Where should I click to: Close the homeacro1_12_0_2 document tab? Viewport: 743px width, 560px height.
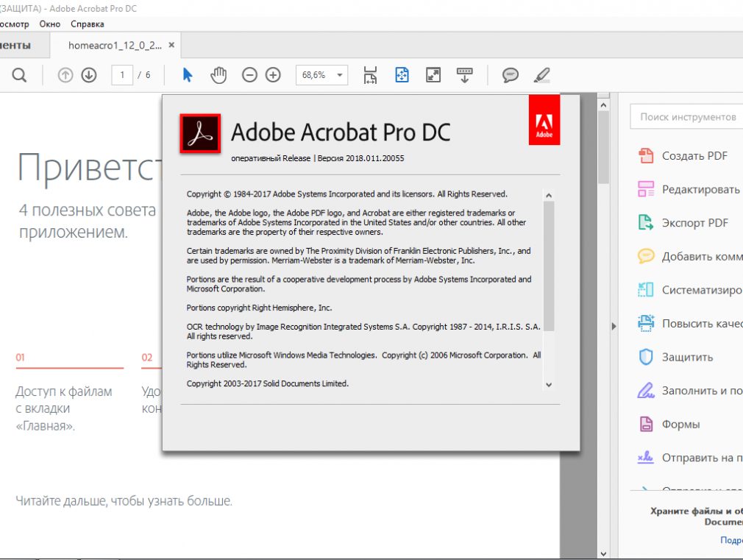(172, 46)
